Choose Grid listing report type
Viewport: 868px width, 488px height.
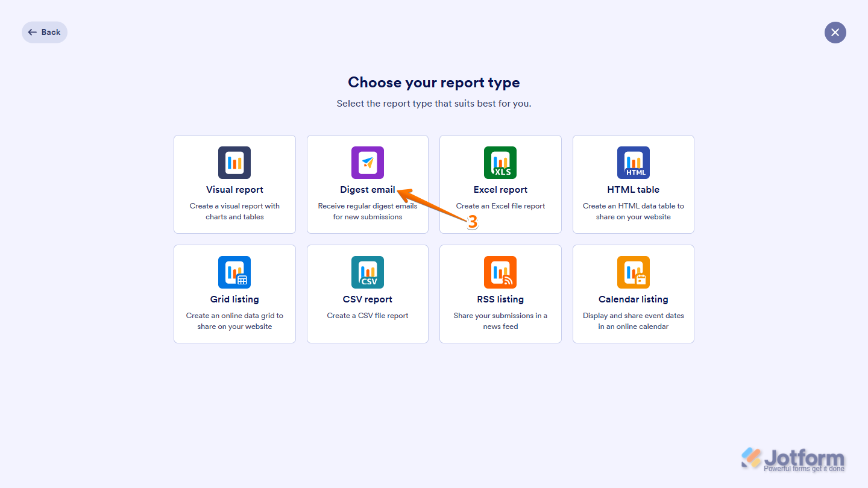234,293
